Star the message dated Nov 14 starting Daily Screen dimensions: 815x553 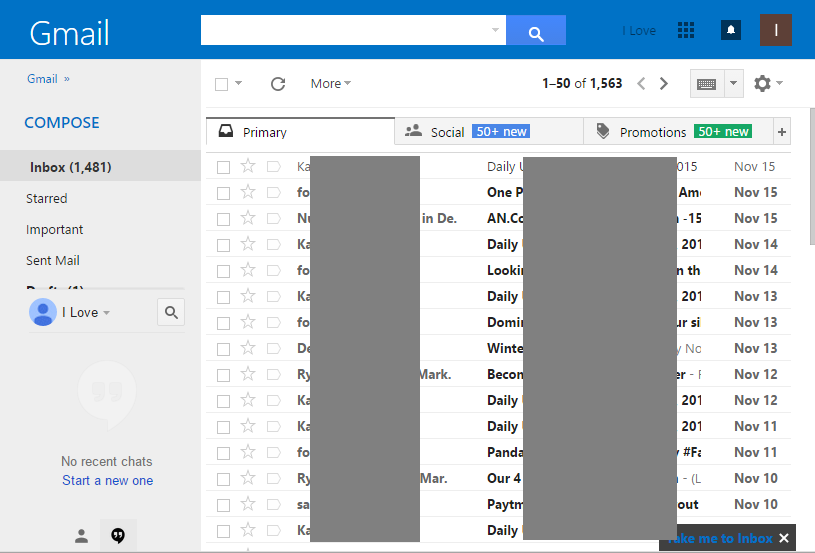click(x=248, y=244)
